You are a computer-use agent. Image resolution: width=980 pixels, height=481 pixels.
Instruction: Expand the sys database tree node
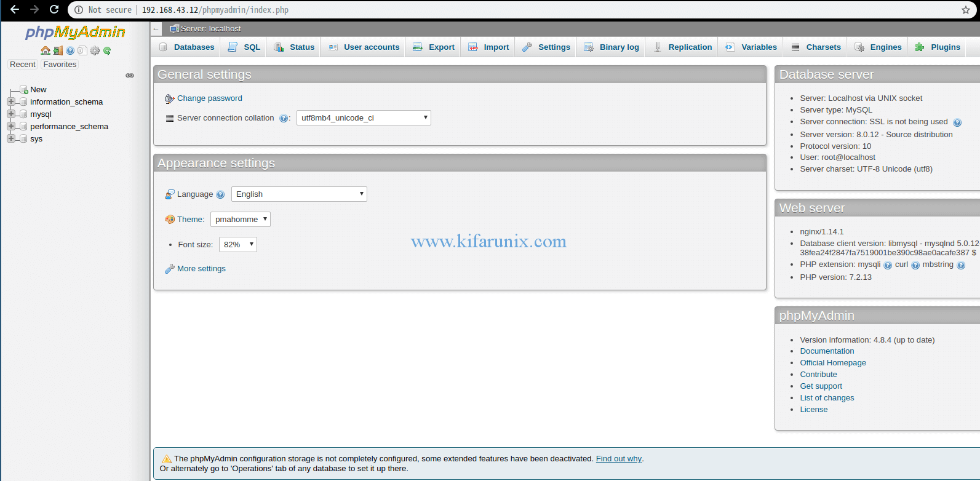click(x=10, y=138)
